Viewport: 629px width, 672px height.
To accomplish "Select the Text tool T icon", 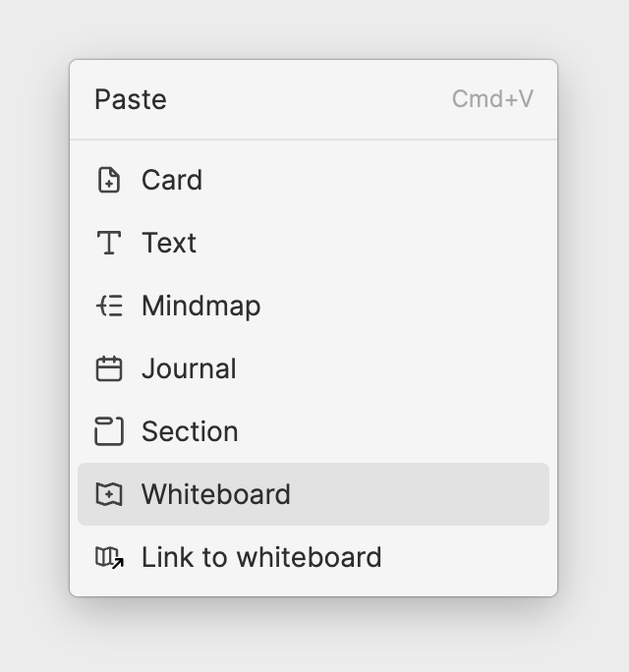I will pyautogui.click(x=109, y=243).
